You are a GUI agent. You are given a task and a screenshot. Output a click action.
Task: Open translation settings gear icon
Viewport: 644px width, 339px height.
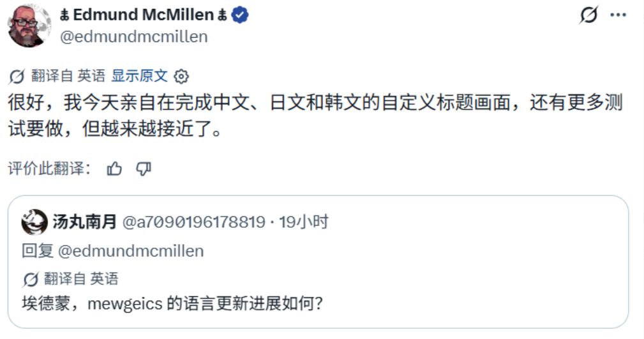[181, 76]
